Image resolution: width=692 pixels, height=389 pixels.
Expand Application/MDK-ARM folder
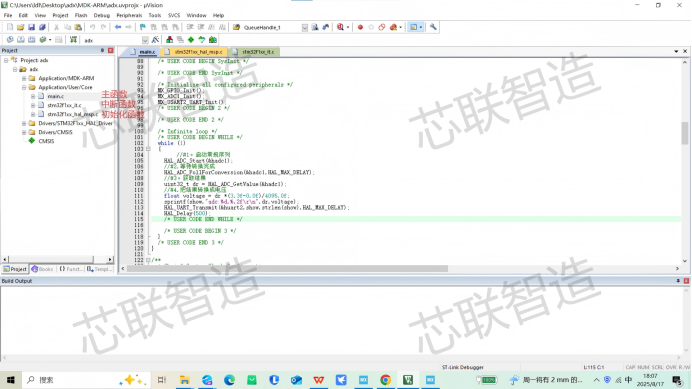point(24,78)
